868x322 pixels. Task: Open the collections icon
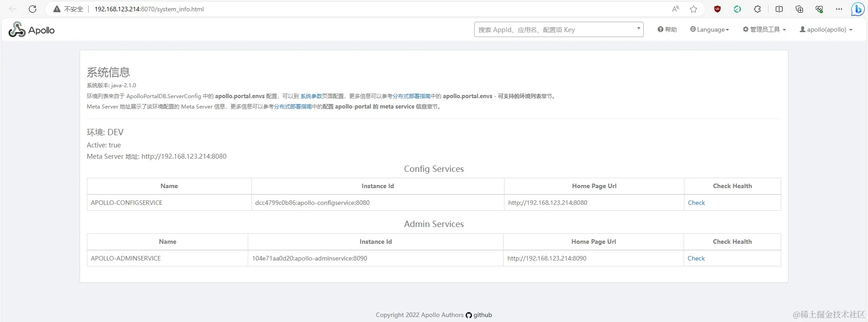[x=799, y=9]
